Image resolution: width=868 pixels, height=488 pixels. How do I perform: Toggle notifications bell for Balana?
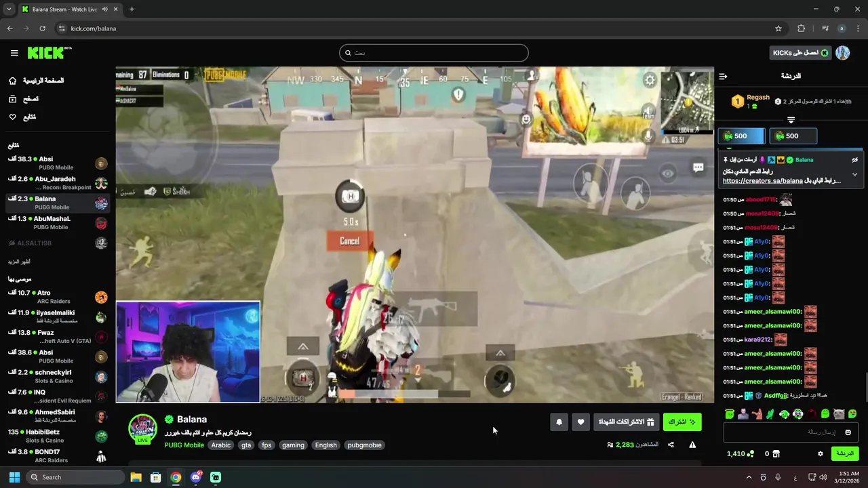[x=559, y=422]
